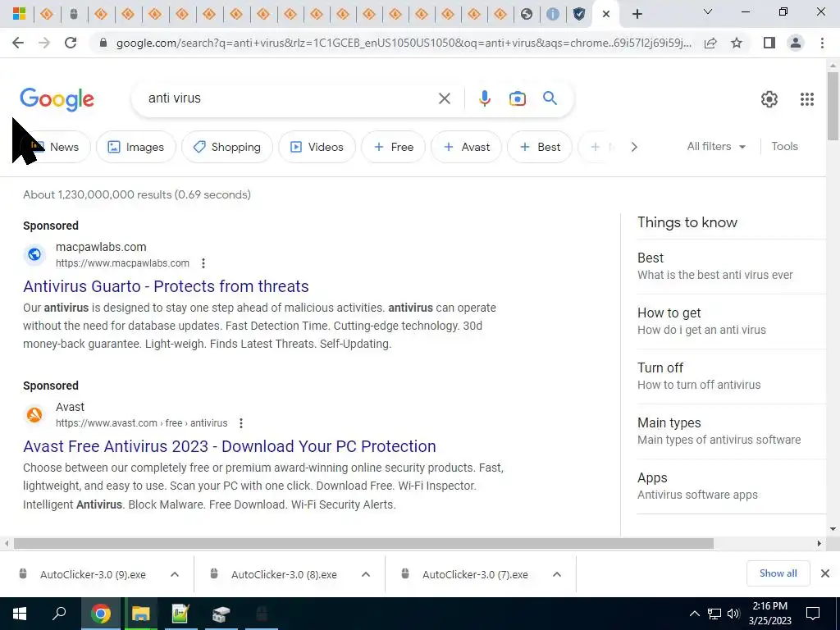Search by image with camera icon
Screen dimensions: 840x630
tap(518, 98)
